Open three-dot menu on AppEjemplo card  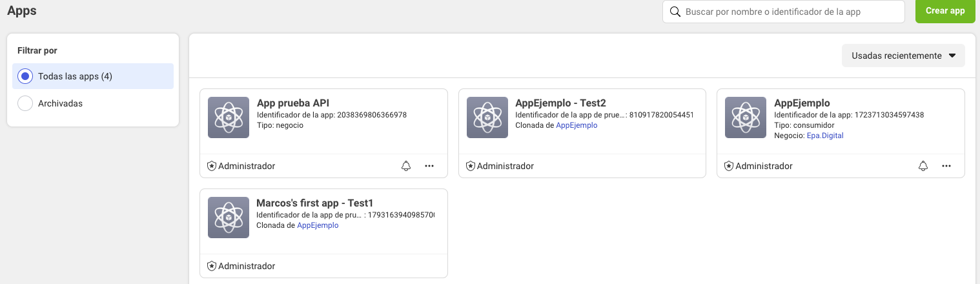[x=946, y=166]
